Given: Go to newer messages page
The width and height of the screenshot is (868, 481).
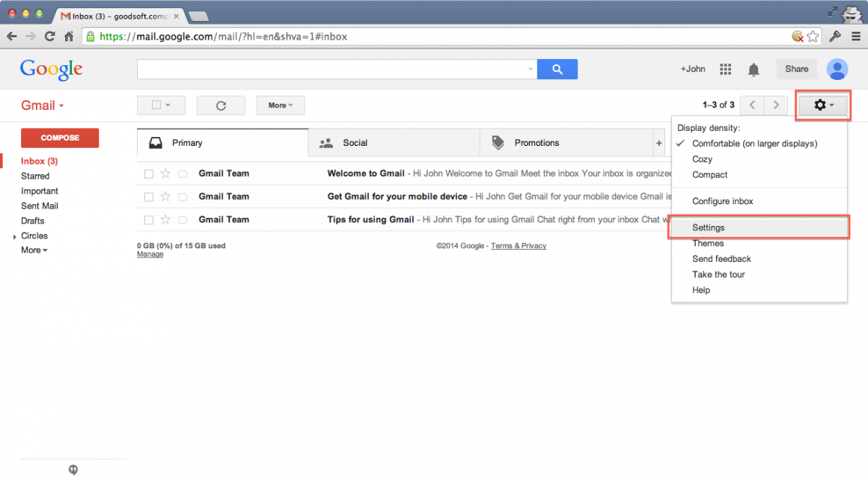Looking at the screenshot, I should coord(752,105).
